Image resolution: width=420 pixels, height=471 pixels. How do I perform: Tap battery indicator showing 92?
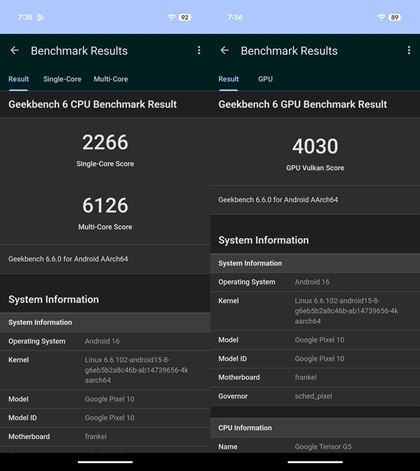[185, 17]
